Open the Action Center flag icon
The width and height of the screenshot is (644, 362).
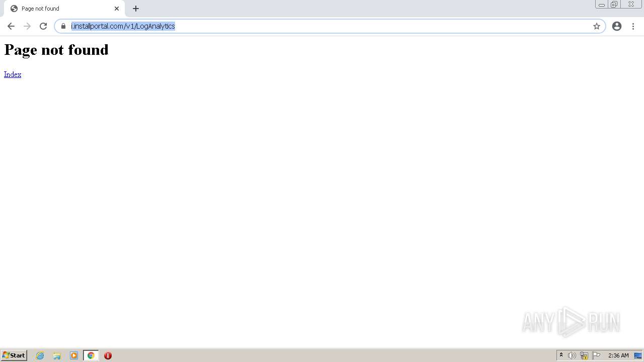tap(596, 355)
